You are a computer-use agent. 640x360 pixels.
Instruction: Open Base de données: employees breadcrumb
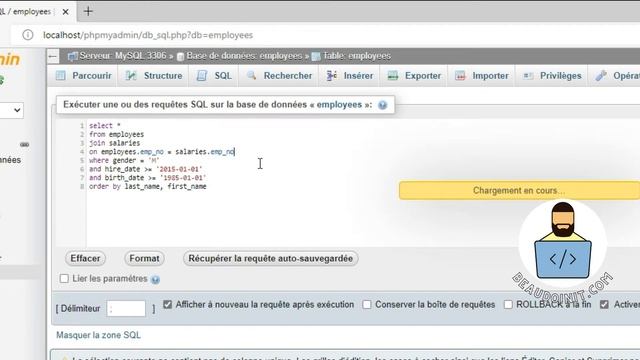(x=244, y=56)
